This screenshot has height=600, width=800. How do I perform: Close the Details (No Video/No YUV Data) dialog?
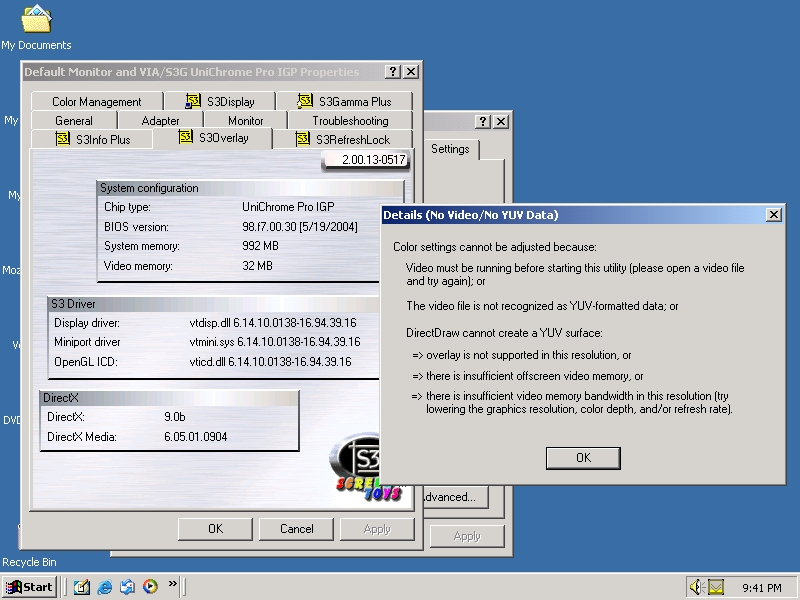(773, 215)
